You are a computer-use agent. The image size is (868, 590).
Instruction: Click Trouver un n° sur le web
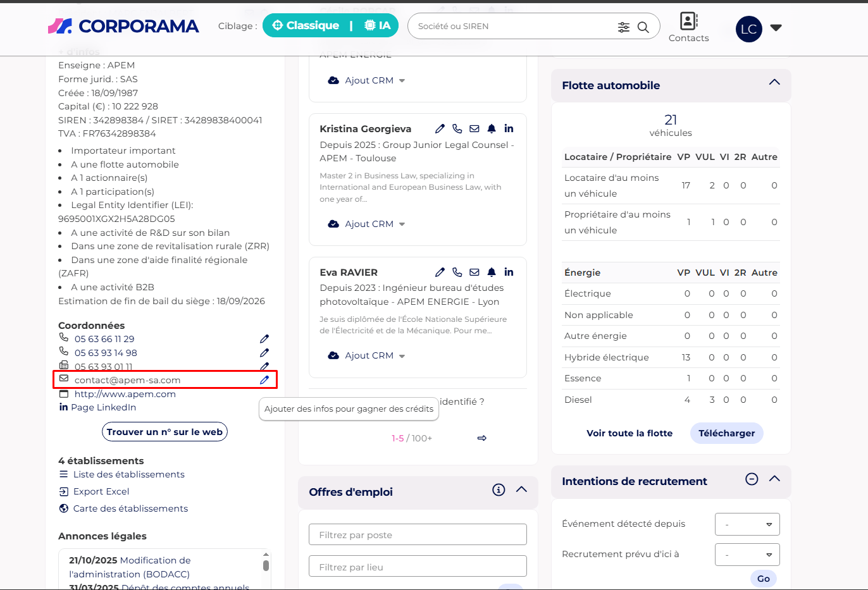(164, 432)
